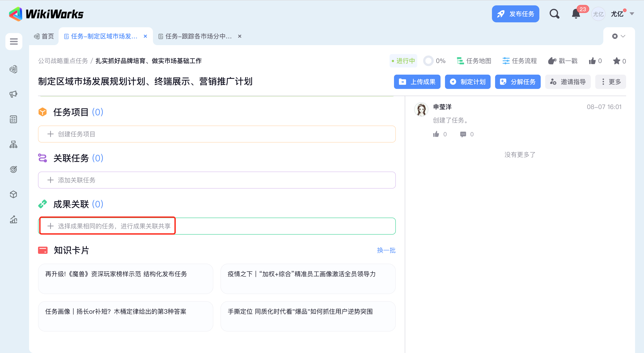The image size is (644, 353).
Task: Click 换一批 to refresh knowledge cards
Action: (x=386, y=250)
